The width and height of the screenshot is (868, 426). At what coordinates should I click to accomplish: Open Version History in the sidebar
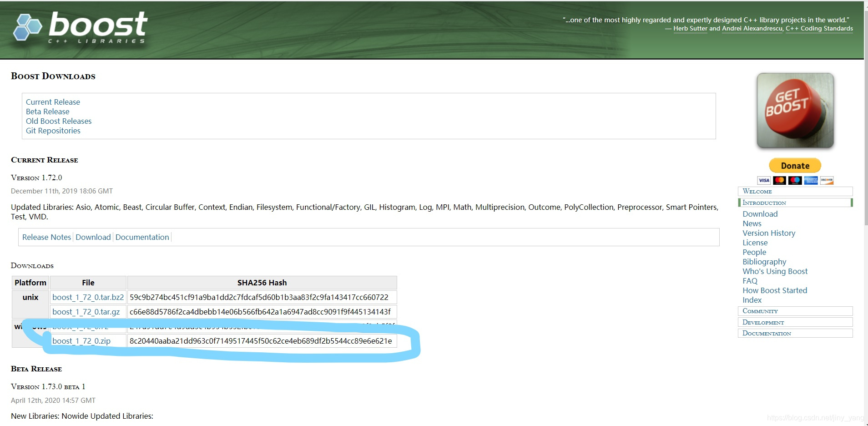(769, 233)
